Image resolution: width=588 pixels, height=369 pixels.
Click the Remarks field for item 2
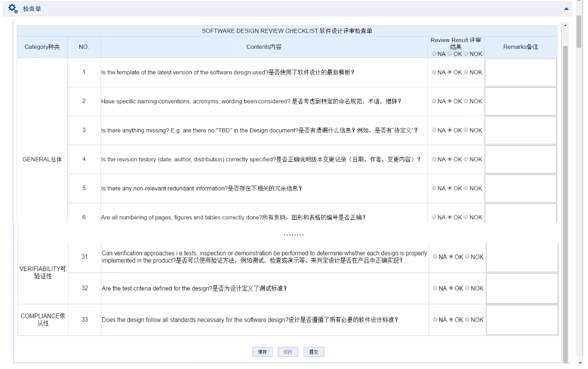(521, 101)
